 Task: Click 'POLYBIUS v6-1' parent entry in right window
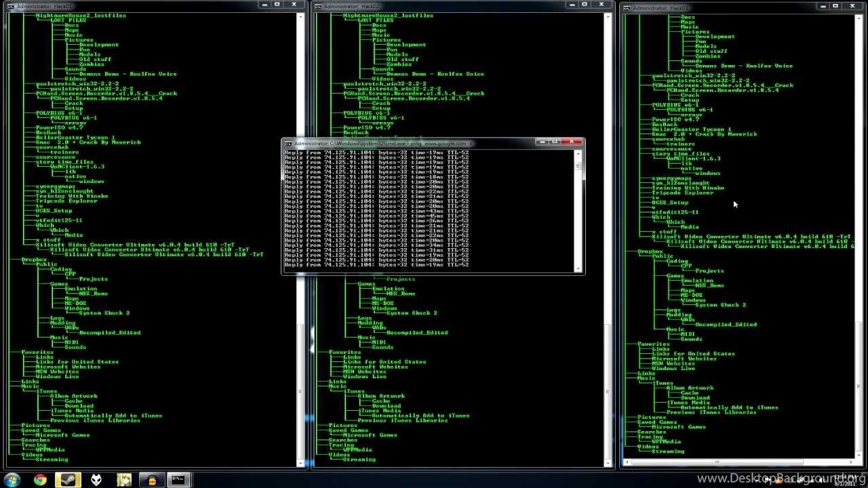(675, 105)
